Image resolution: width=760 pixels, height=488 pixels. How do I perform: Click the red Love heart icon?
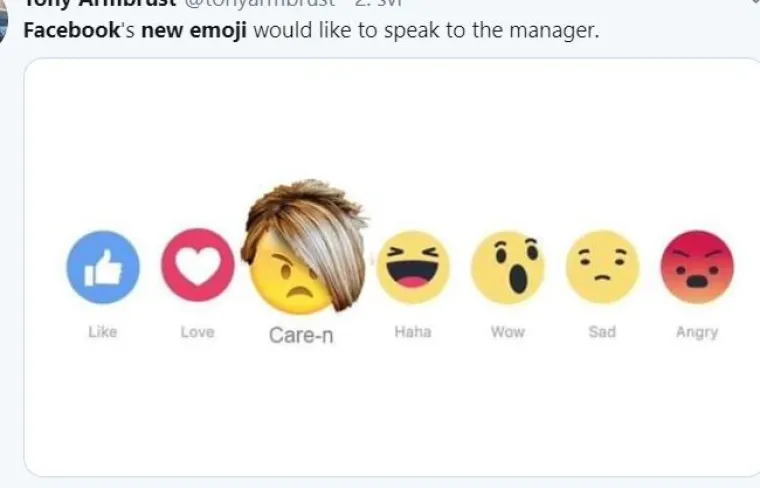198,266
